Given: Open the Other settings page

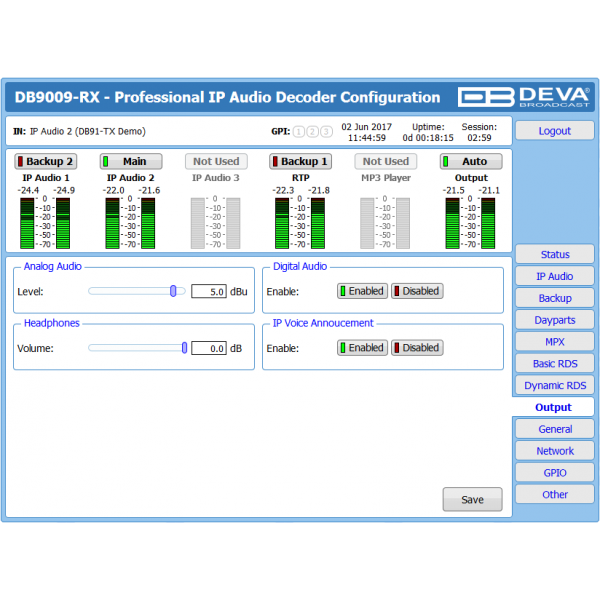Looking at the screenshot, I should click(554, 494).
